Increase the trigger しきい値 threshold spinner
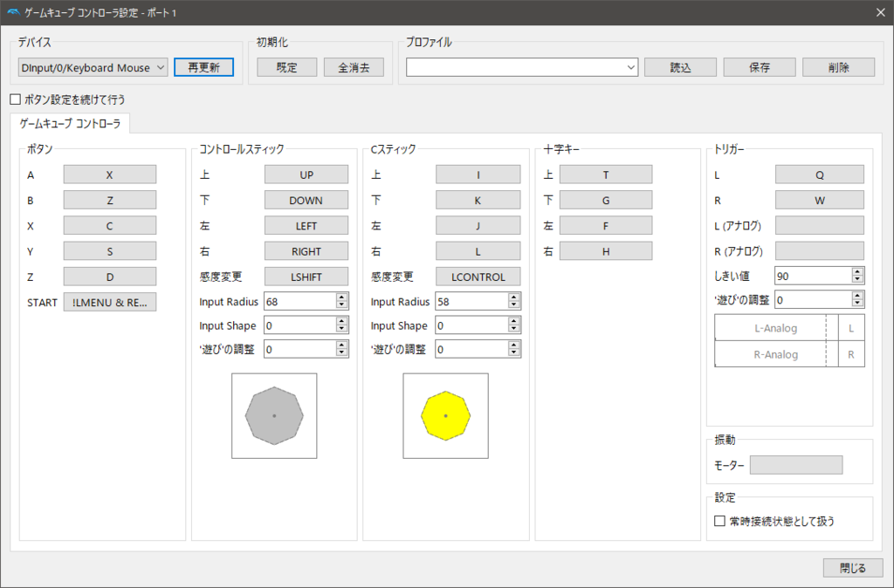 point(857,272)
